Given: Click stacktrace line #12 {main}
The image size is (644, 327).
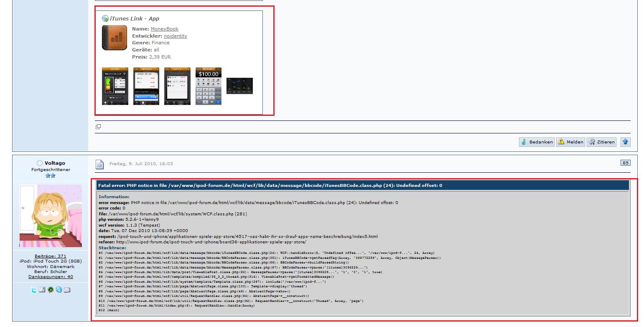Looking at the screenshot, I should (109, 310).
